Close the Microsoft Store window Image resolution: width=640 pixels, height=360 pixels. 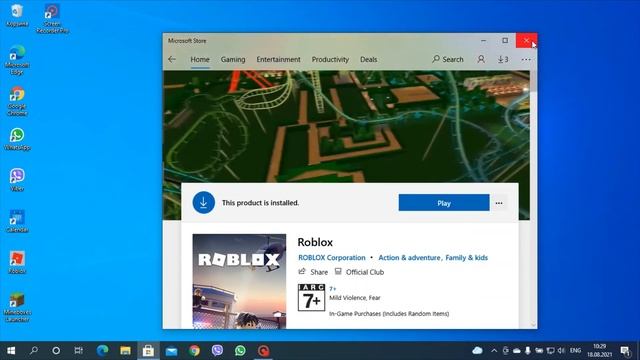527,41
